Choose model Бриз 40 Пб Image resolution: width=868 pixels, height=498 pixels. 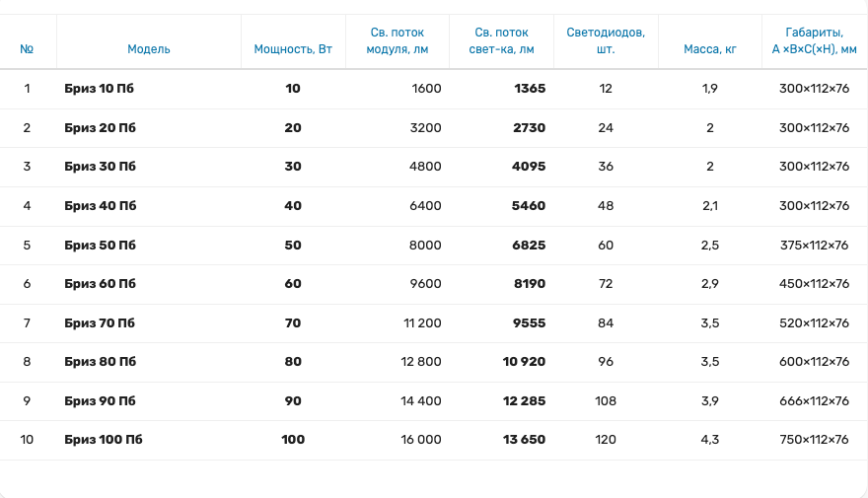point(100,206)
